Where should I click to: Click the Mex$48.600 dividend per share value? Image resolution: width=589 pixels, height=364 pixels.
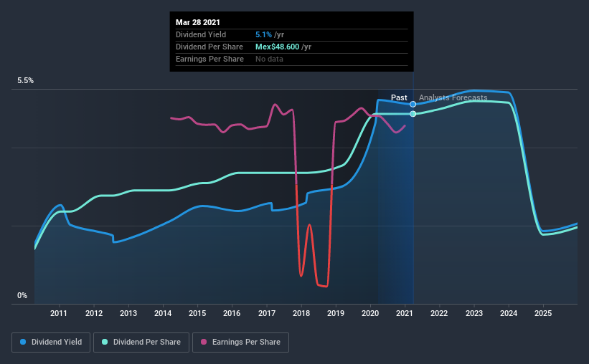277,47
